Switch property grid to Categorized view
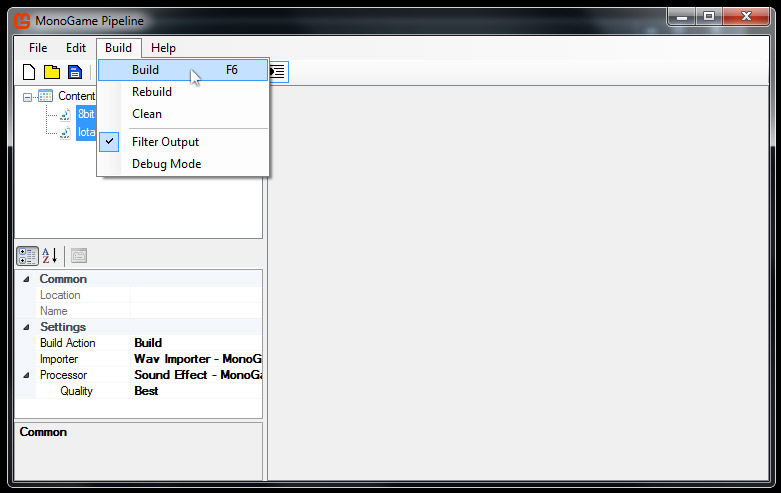The height and width of the screenshot is (493, 781). (27, 255)
